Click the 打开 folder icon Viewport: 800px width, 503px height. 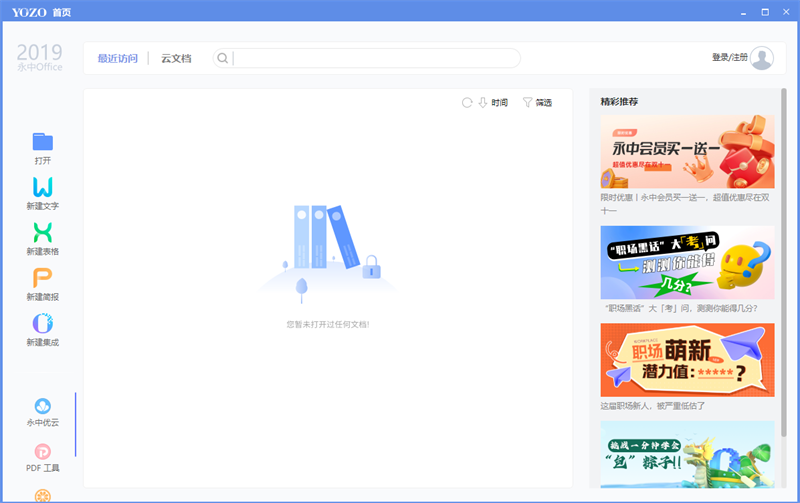click(42, 142)
